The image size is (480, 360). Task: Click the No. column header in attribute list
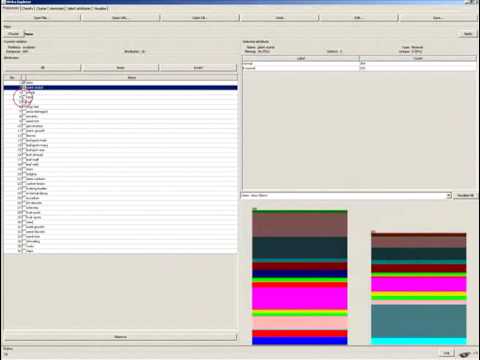(12, 77)
